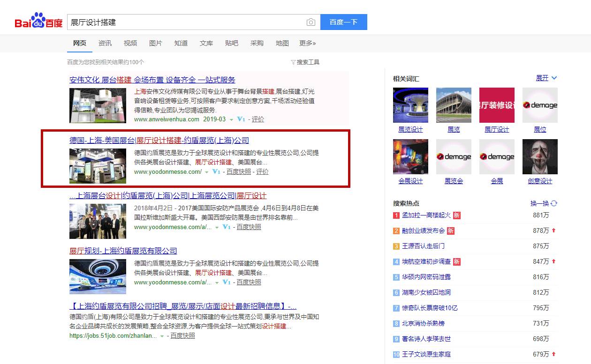
Task: Click 评价 on yoodonmesse.com/ result
Action: (263, 172)
